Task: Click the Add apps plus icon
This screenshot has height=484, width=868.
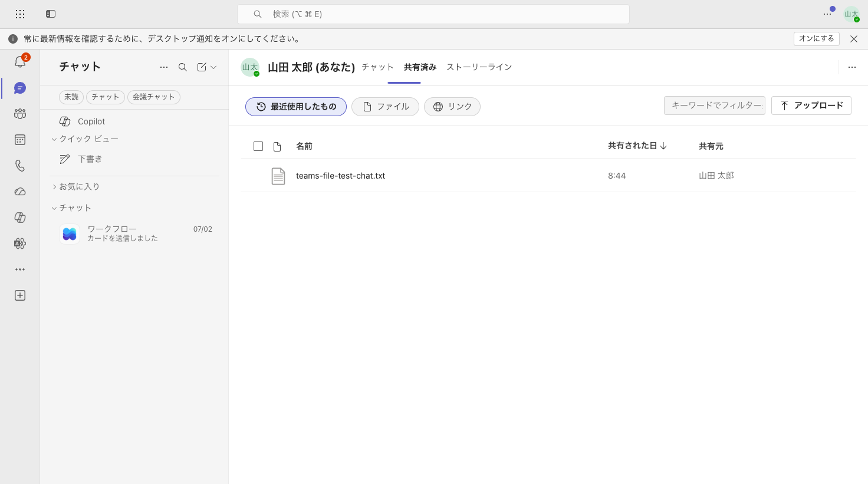Action: point(20,295)
